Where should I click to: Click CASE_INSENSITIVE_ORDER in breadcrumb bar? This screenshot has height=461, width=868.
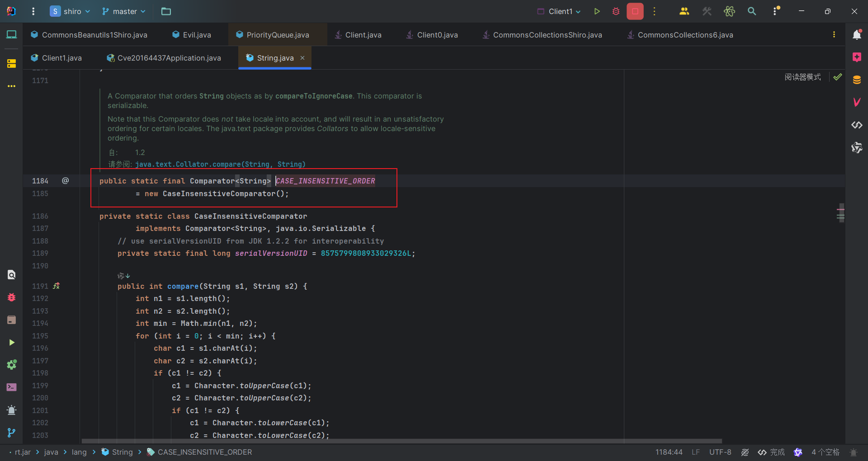coord(199,452)
